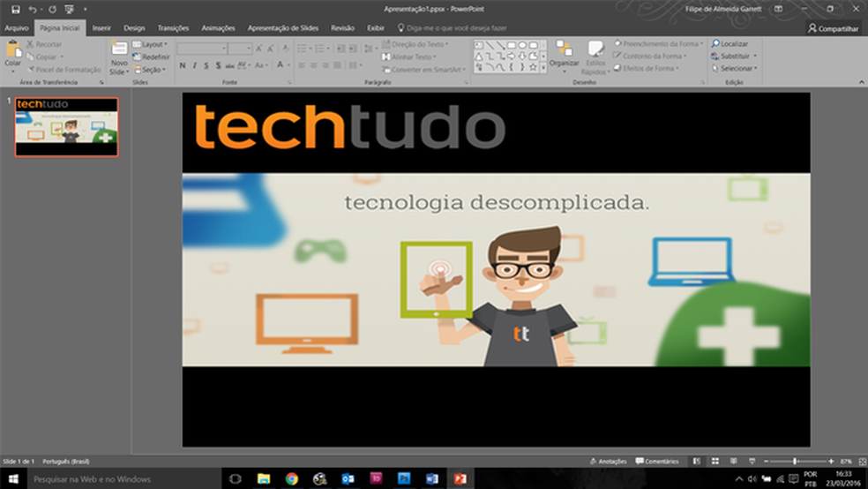Viewport: 868px width, 489px height.
Task: Click Redefinir to reset the slide
Action: coord(152,57)
